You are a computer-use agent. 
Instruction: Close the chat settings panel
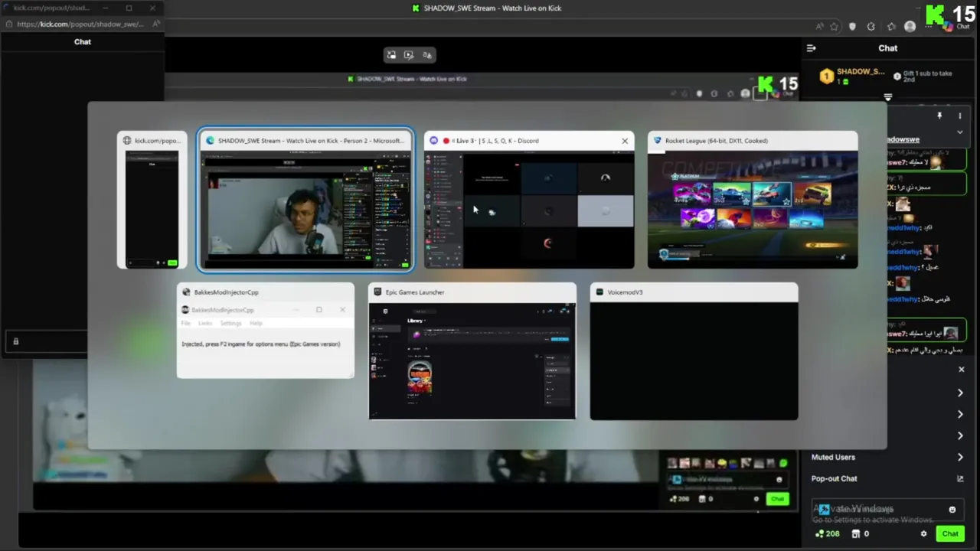pyautogui.click(x=962, y=370)
